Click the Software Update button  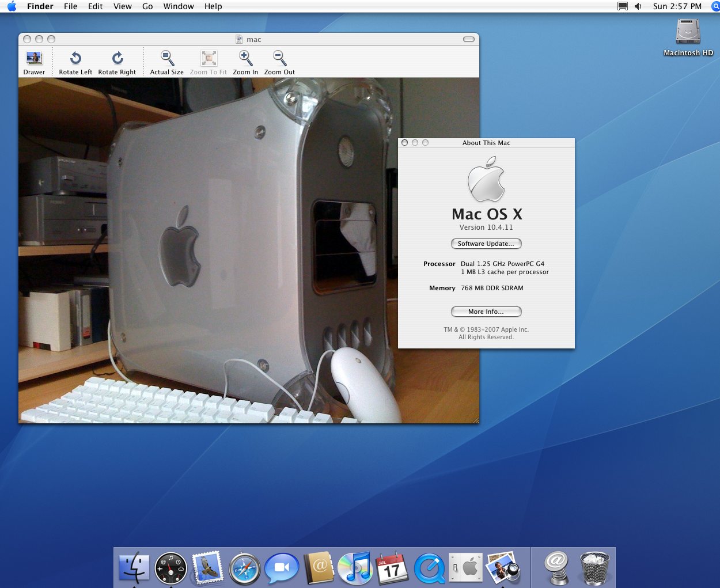pos(486,244)
